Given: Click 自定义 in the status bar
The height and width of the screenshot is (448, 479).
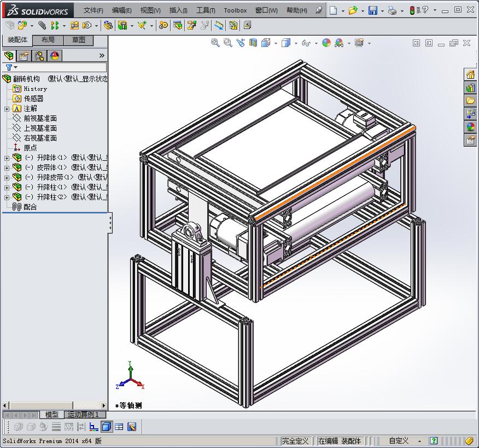Looking at the screenshot, I should pos(399,441).
